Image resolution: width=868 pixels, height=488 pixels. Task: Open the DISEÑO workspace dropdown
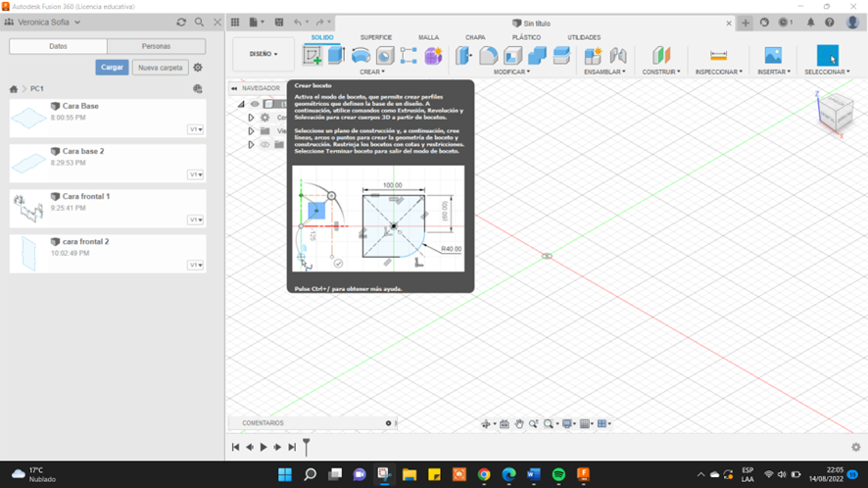264,54
